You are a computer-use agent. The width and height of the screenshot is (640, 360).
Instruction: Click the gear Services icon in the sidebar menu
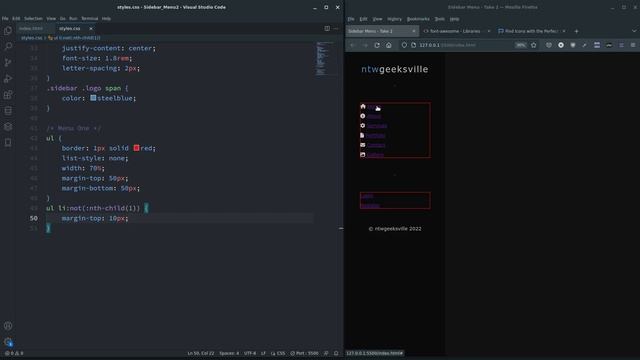click(x=362, y=126)
